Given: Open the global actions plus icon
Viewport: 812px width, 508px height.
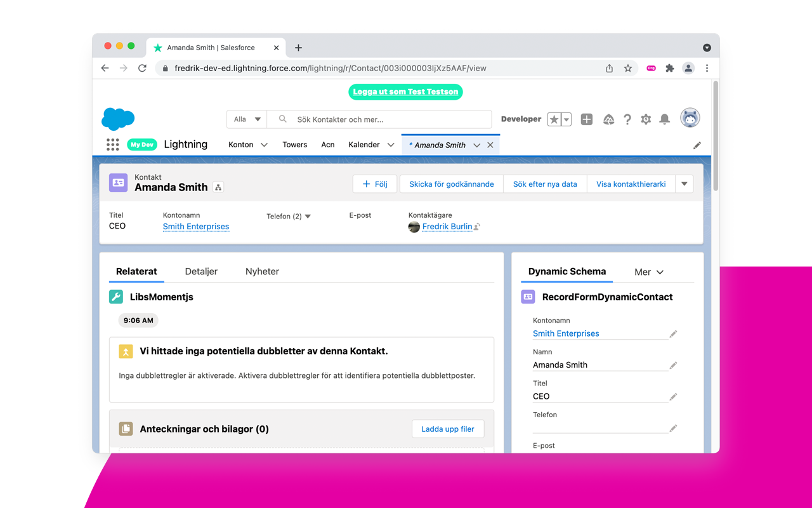Looking at the screenshot, I should point(587,119).
